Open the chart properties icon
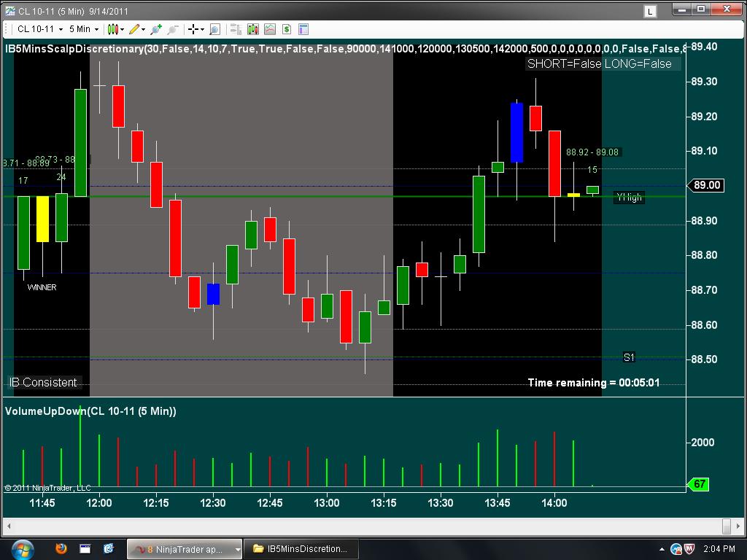 (x=303, y=29)
